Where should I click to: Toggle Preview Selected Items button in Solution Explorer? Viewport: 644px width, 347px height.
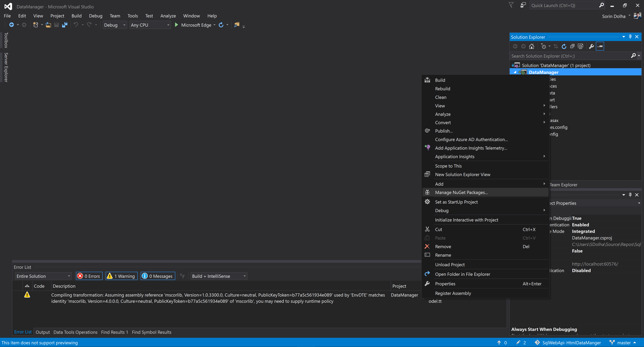(x=600, y=46)
